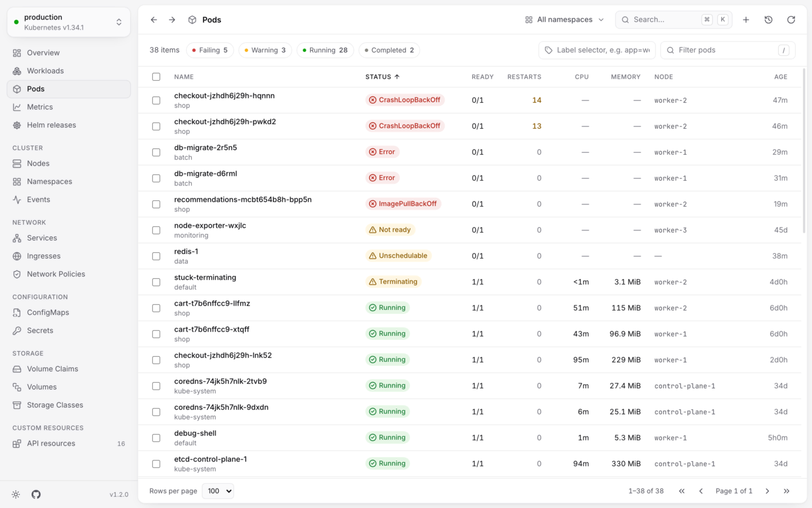Image resolution: width=812 pixels, height=508 pixels.
Task: Select all pods with header checkbox
Action: point(156,77)
